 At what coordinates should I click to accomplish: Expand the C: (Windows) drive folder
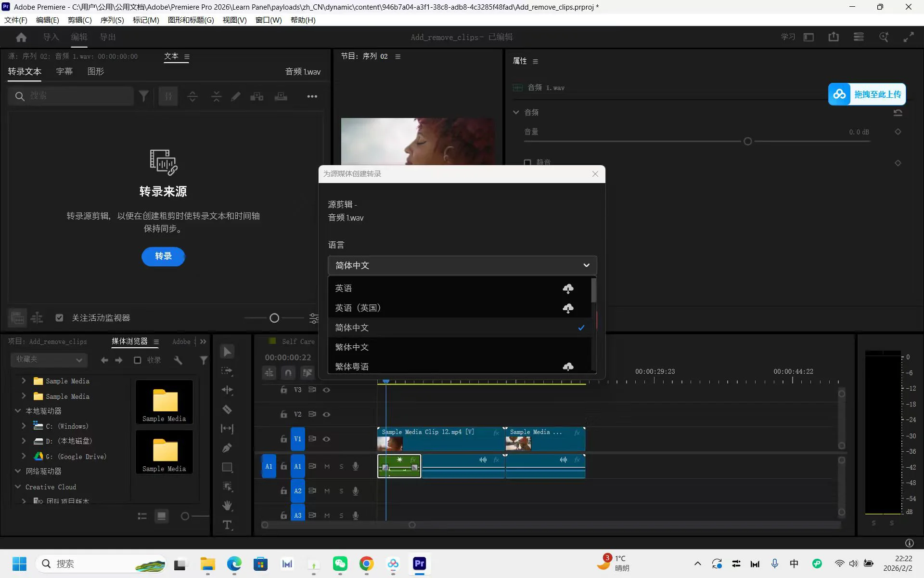click(x=24, y=426)
